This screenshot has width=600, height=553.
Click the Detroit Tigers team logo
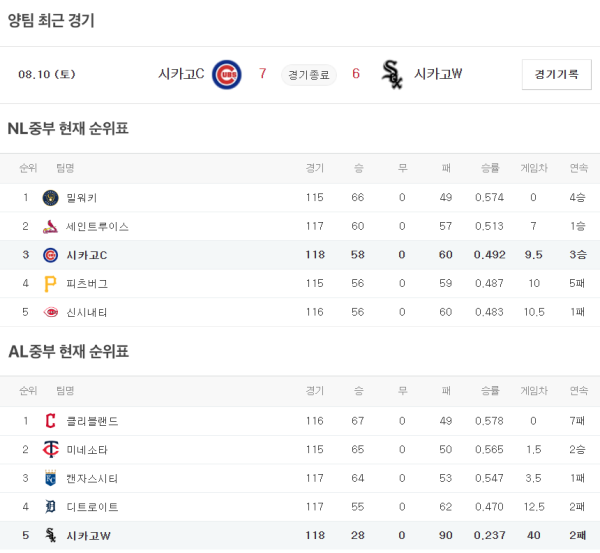tap(51, 507)
